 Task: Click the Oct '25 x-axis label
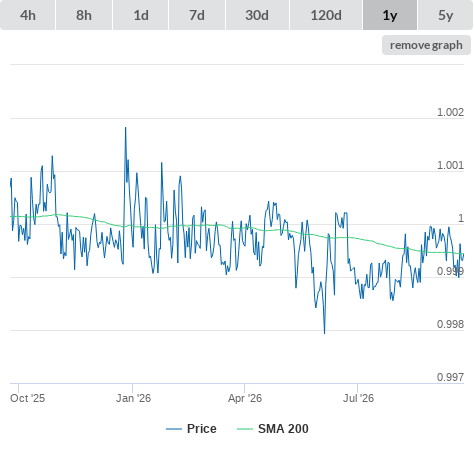tap(27, 398)
